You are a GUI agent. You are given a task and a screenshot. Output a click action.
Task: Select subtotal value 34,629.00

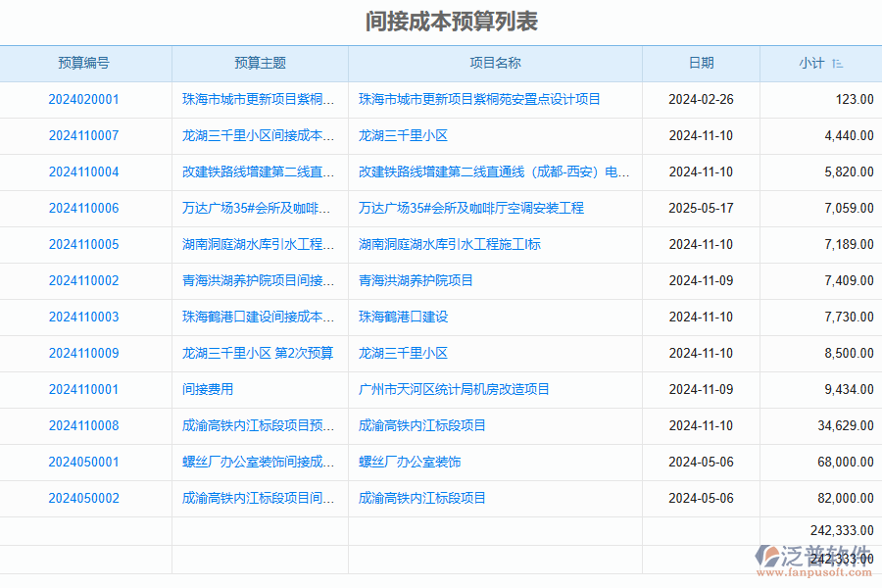[x=846, y=426]
